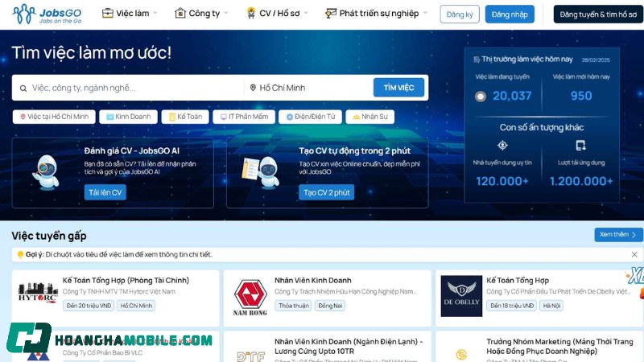The height and width of the screenshot is (362, 644).
Task: Click the TÌM VIỆC button
Action: coord(398,88)
